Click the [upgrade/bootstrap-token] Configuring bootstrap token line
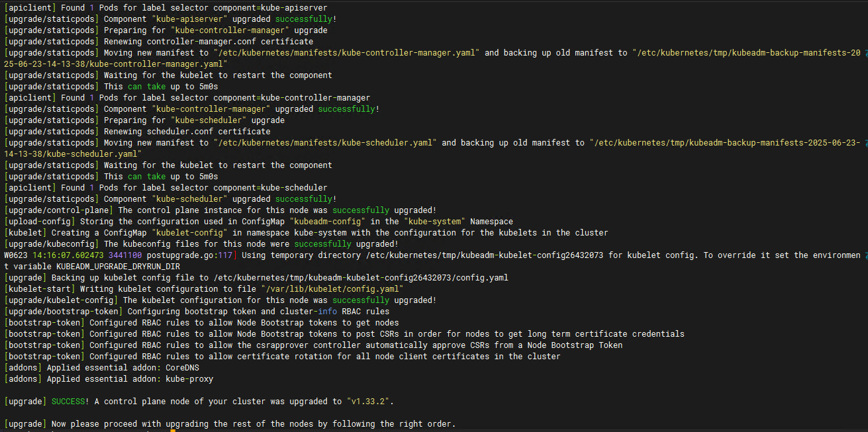 pos(197,311)
